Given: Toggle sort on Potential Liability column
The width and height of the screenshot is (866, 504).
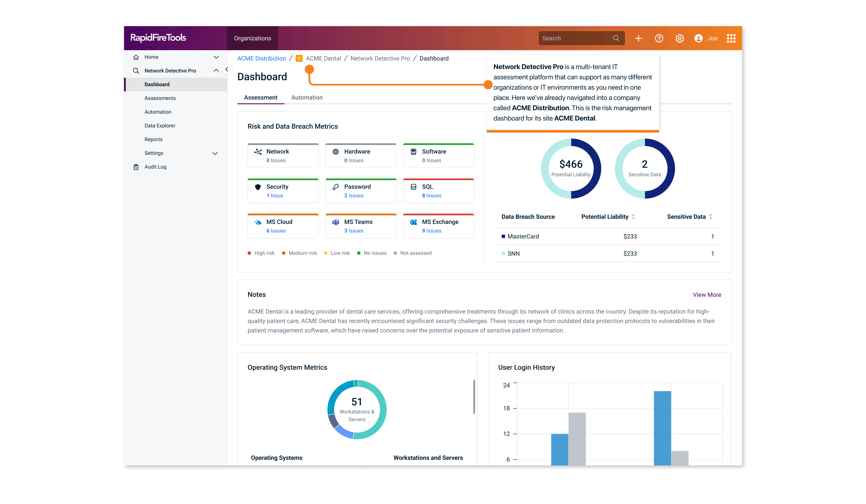Looking at the screenshot, I should (x=633, y=216).
